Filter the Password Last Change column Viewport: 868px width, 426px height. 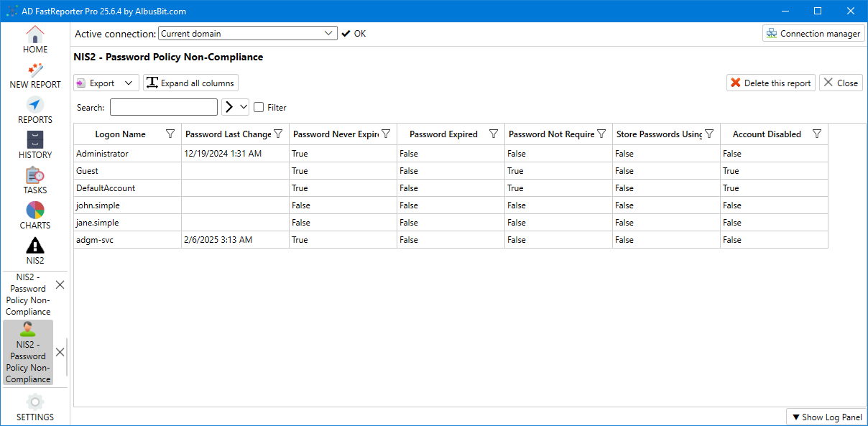click(278, 134)
